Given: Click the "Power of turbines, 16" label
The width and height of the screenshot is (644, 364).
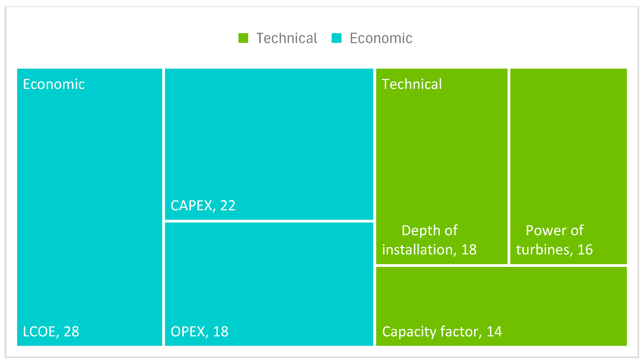Looking at the screenshot, I should point(554,240).
